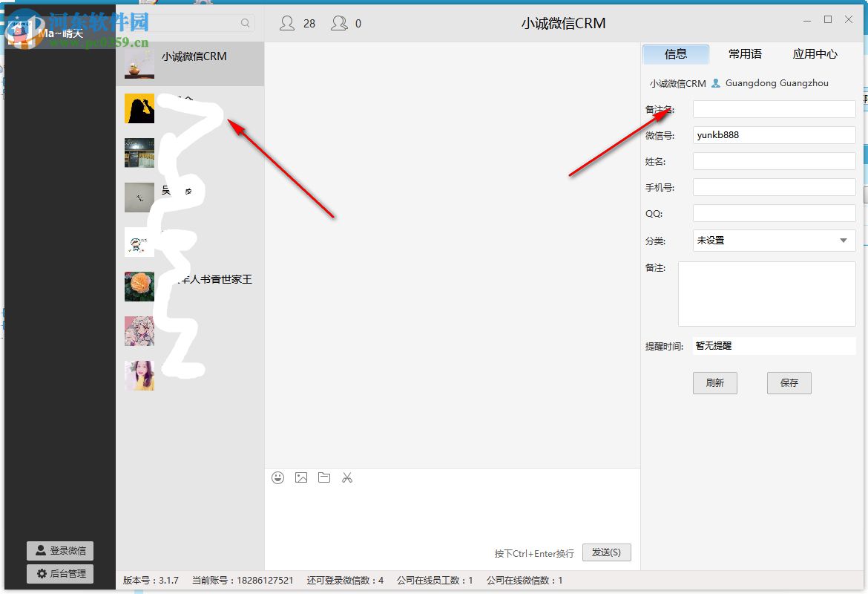Viewport: 868px width, 594px height.
Task: Click the 小诚微信CRM window title
Action: (x=564, y=23)
